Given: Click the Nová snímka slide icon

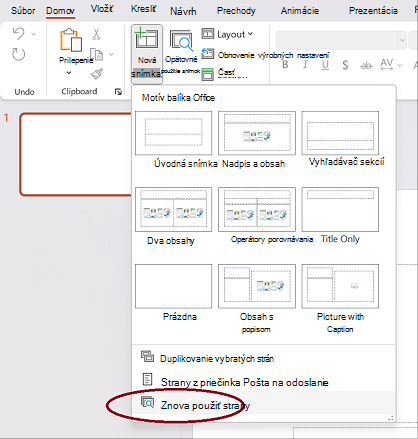Looking at the screenshot, I should point(146,39).
